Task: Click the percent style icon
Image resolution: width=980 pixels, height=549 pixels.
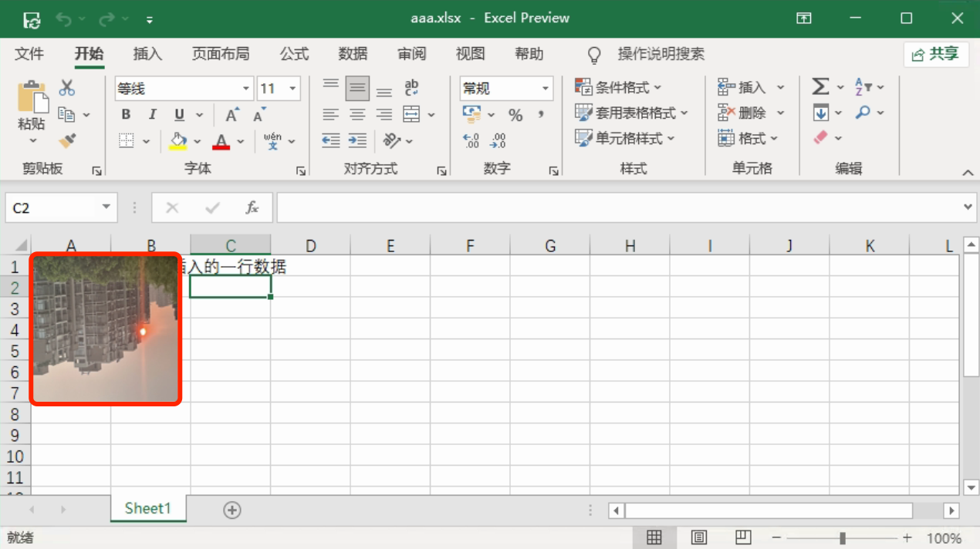Action: [x=515, y=115]
